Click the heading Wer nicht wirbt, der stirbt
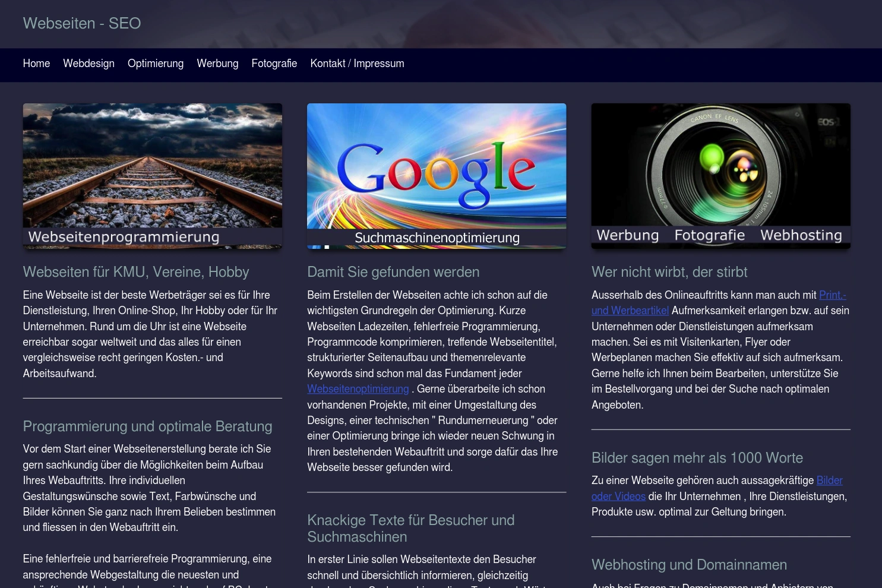 tap(669, 272)
